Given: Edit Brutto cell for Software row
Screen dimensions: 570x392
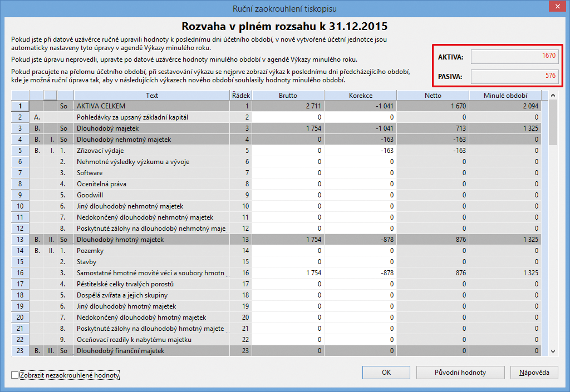Looking at the screenshot, I should [x=288, y=173].
